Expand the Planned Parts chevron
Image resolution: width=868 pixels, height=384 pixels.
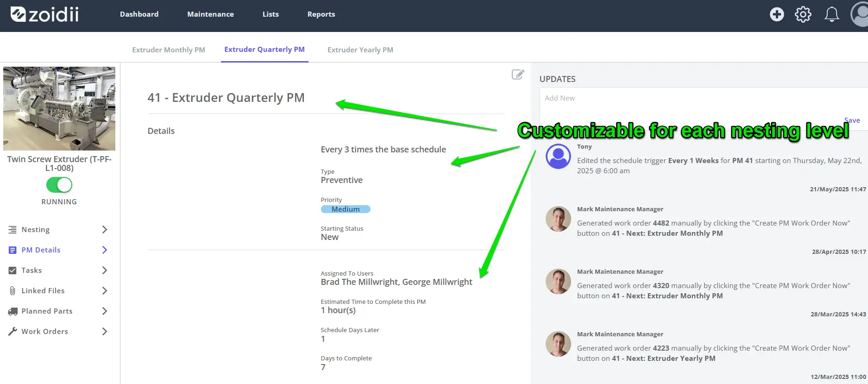104,311
